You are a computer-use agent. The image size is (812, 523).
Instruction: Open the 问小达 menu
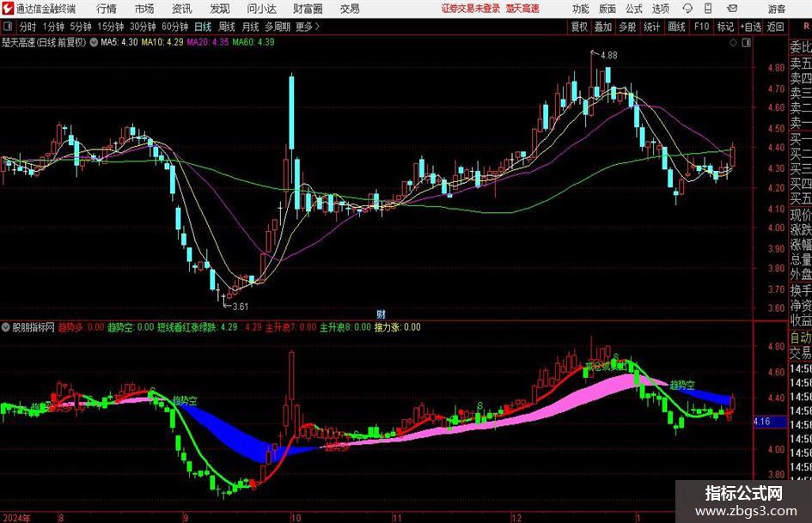pos(261,9)
